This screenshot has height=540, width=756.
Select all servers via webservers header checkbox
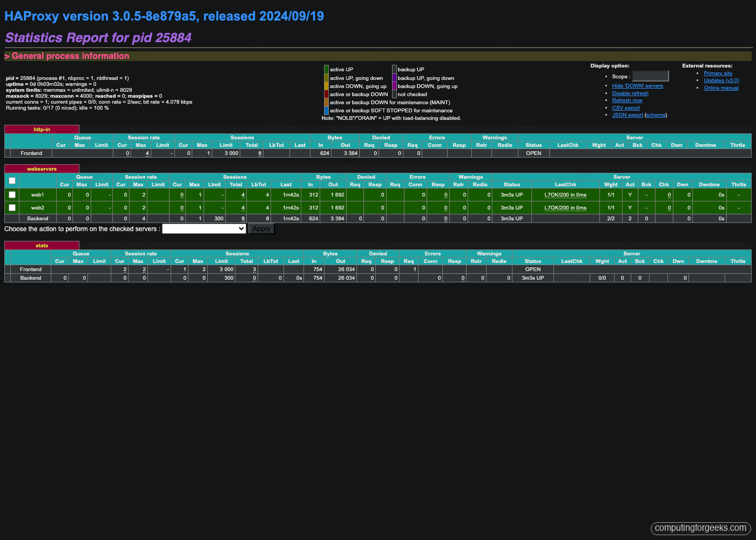[12, 180]
